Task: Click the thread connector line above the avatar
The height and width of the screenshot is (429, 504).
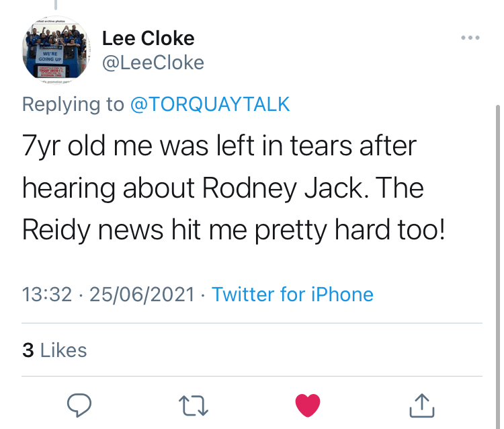Action: (56, 5)
